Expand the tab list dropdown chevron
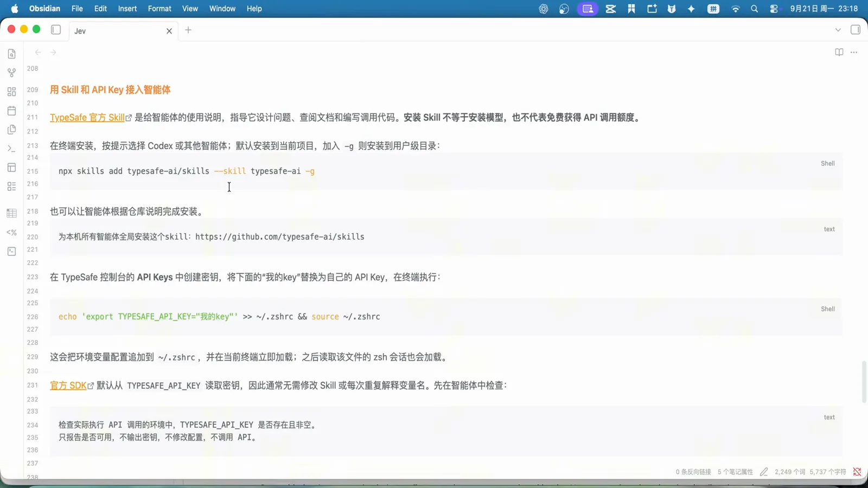 [x=838, y=30]
